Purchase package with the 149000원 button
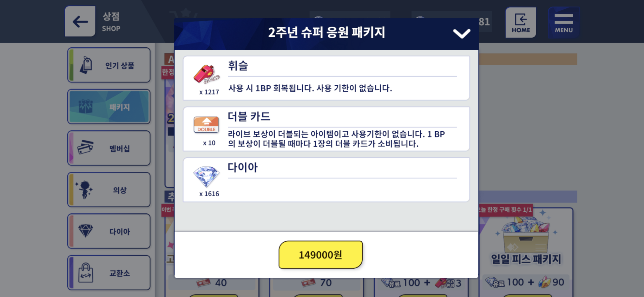 click(x=320, y=255)
